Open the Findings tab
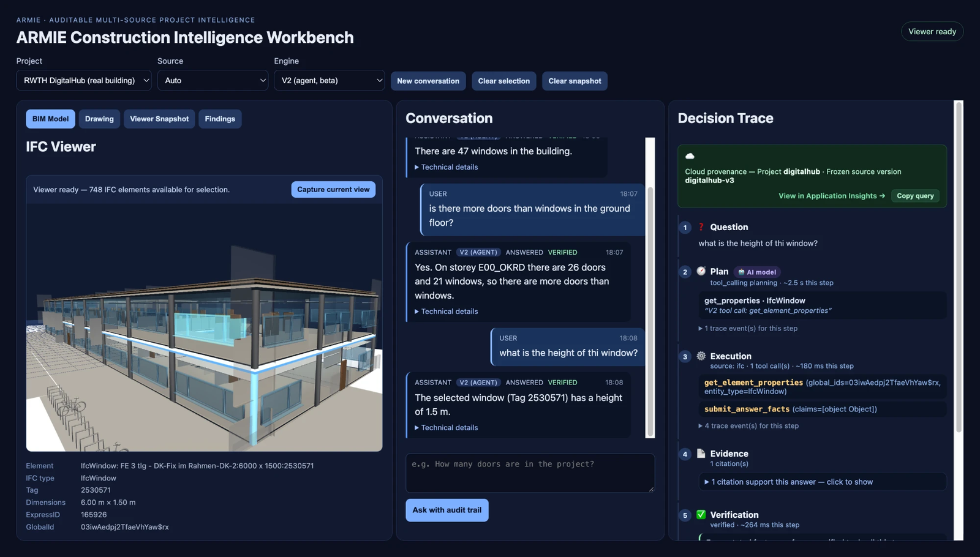 (220, 119)
